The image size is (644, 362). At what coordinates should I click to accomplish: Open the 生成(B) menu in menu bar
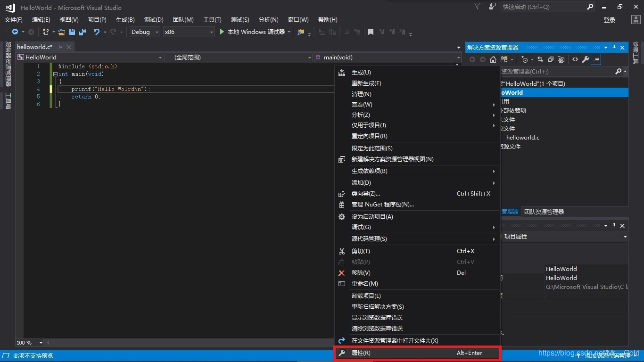click(125, 20)
